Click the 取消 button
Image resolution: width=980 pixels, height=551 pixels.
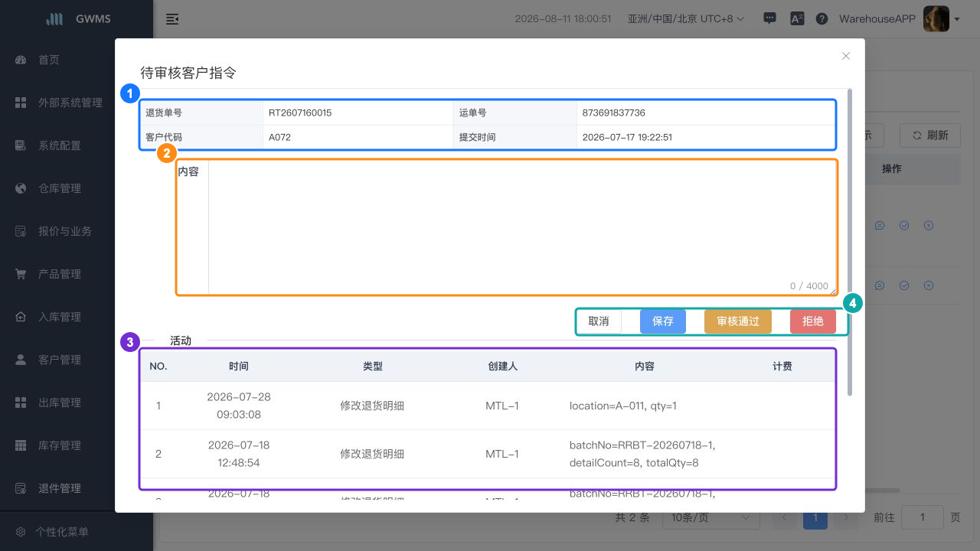(599, 321)
